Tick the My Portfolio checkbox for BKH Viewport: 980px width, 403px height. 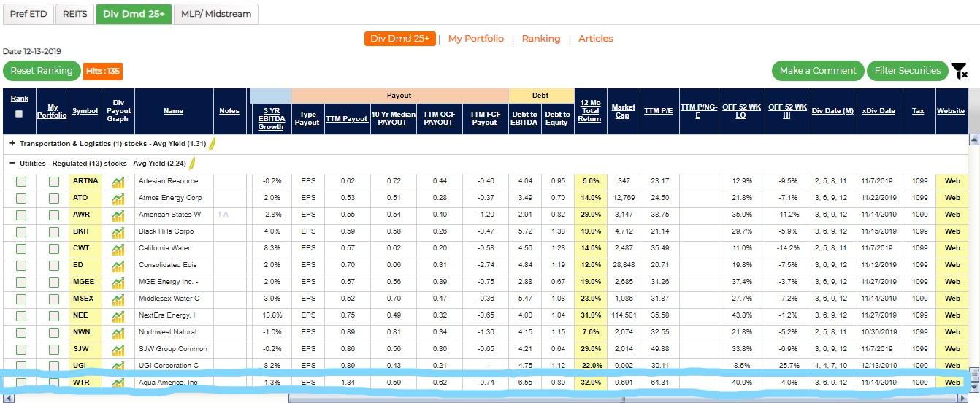pos(54,231)
